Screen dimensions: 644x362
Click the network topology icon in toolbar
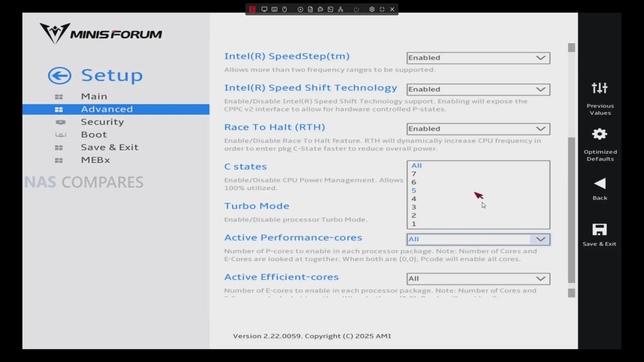(341, 9)
